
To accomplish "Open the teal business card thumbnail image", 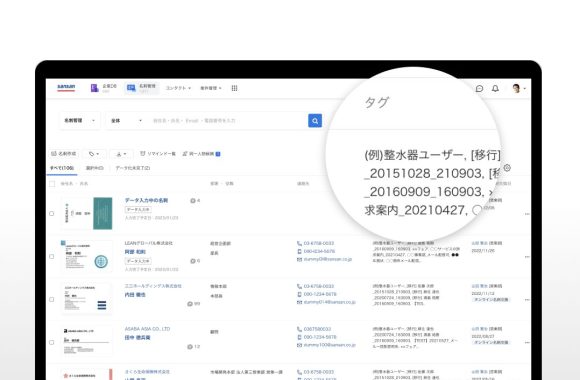I will tap(102, 213).
